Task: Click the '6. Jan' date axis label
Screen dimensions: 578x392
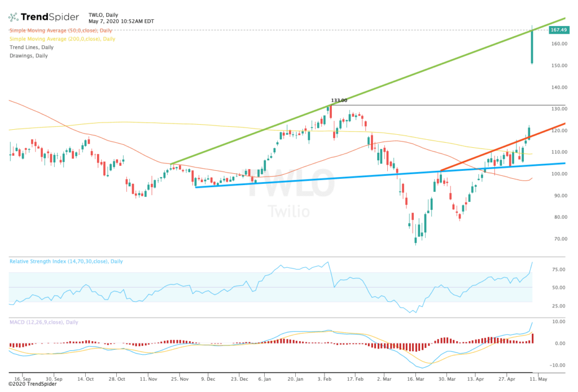Action: [265, 378]
